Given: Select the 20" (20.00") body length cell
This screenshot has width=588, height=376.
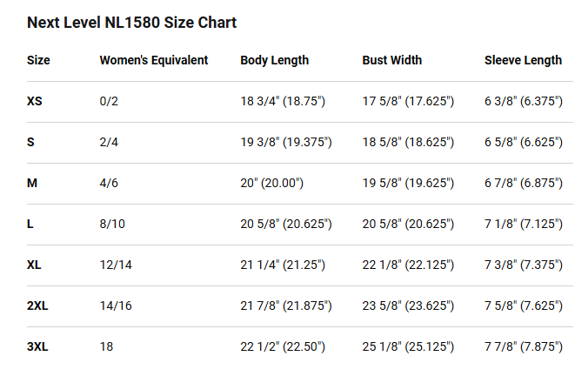Looking at the screenshot, I should [272, 183].
